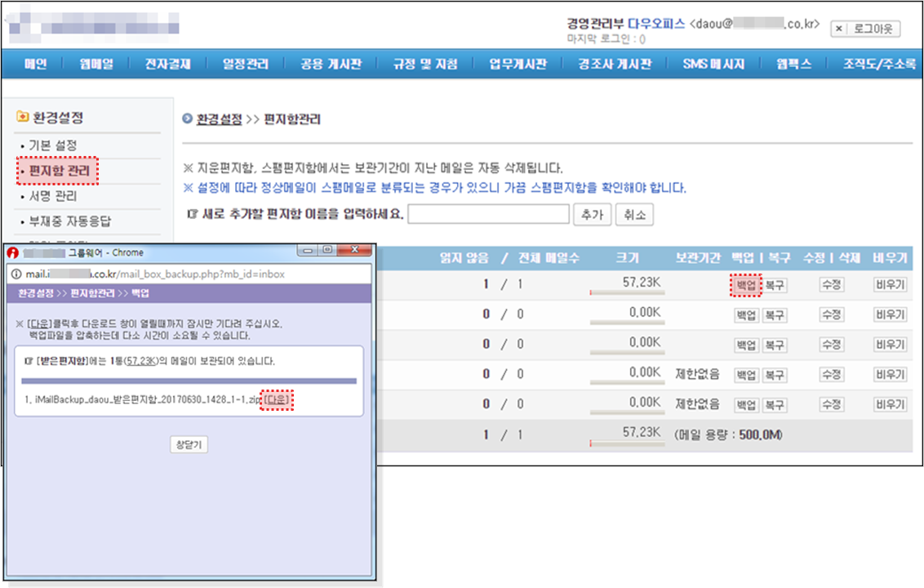The height and width of the screenshot is (588, 924).
Task: Open 서명 관리 in the sidebar
Action: 52,196
